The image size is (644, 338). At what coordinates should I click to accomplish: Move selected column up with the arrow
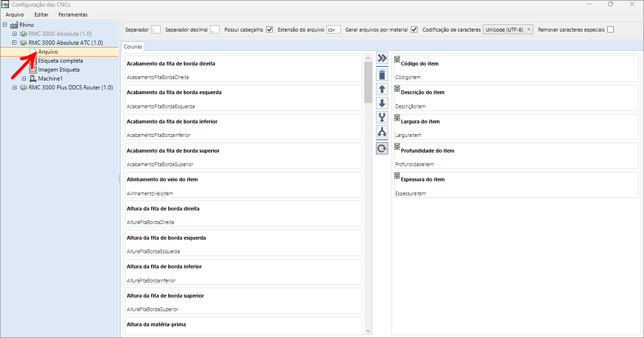tap(382, 89)
